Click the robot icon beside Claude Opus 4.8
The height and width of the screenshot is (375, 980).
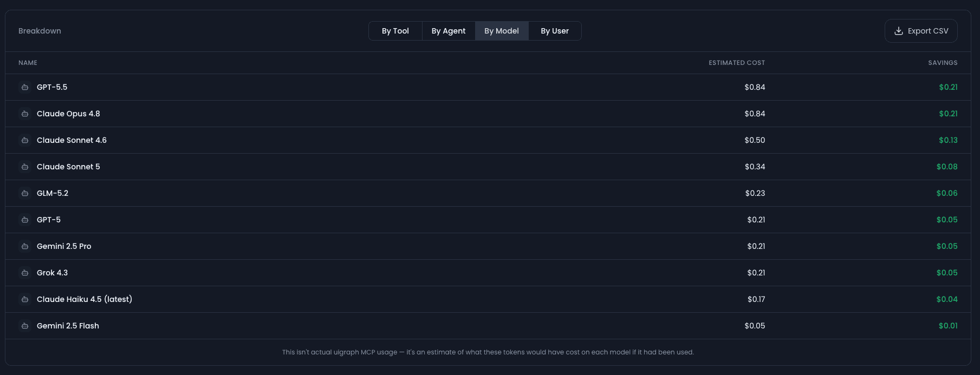(25, 114)
